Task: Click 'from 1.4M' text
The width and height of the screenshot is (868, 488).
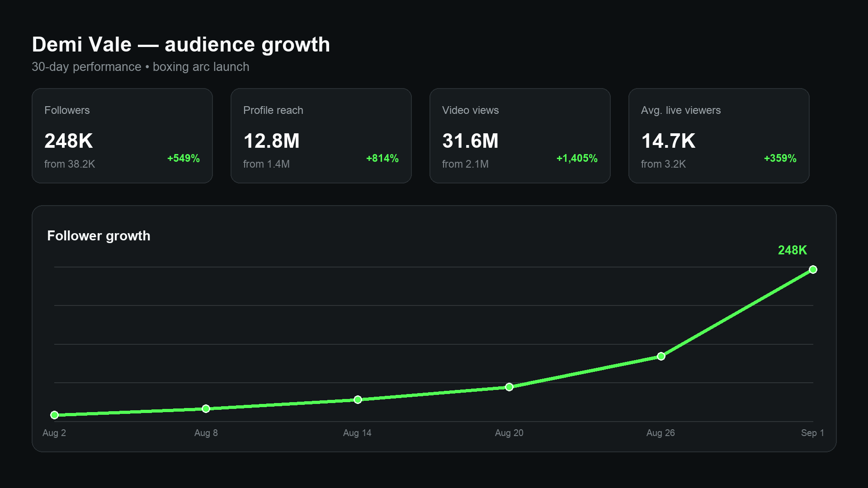Action: pyautogui.click(x=266, y=164)
